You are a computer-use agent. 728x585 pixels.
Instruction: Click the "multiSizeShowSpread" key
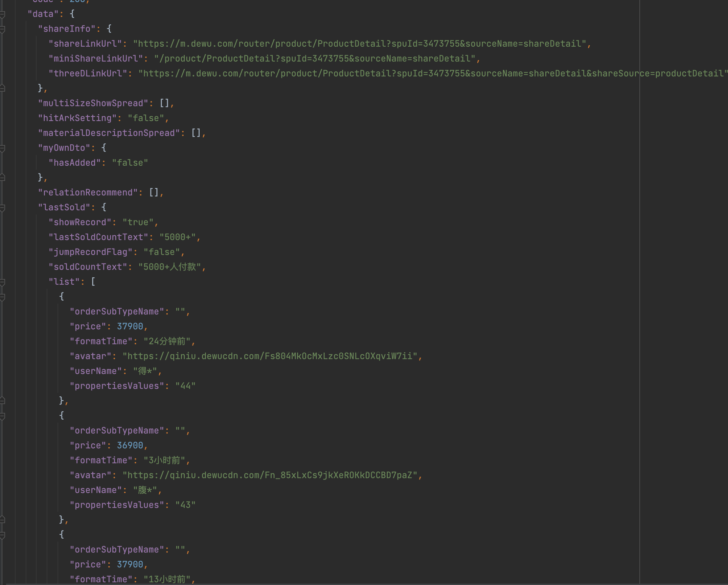tap(93, 103)
